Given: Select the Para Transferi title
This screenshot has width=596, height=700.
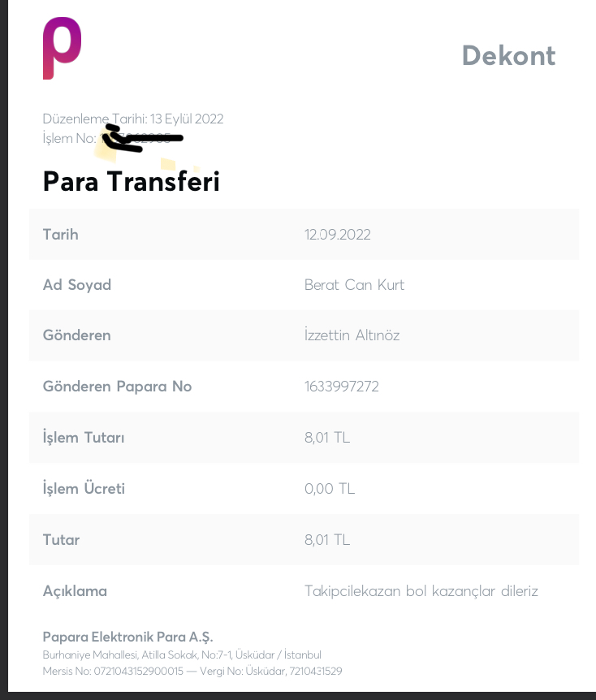Looking at the screenshot, I should [132, 181].
